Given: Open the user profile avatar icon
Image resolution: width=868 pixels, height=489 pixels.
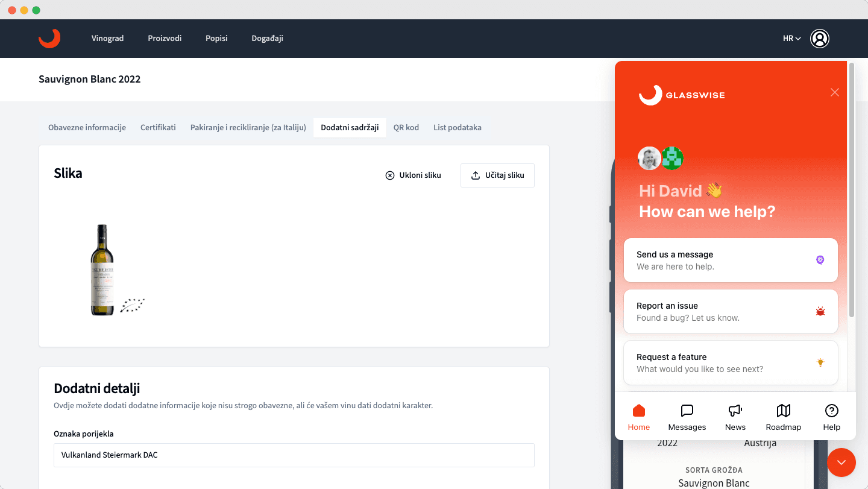Looking at the screenshot, I should click(x=820, y=39).
